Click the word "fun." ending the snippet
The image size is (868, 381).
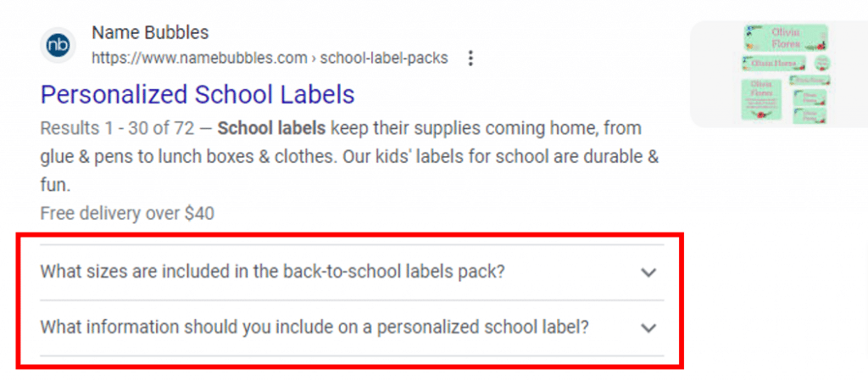tap(54, 185)
